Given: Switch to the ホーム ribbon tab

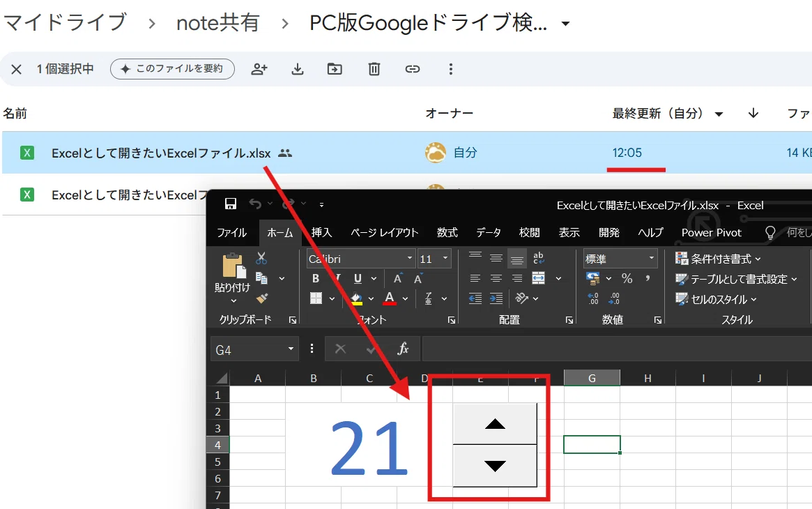Looking at the screenshot, I should point(280,232).
